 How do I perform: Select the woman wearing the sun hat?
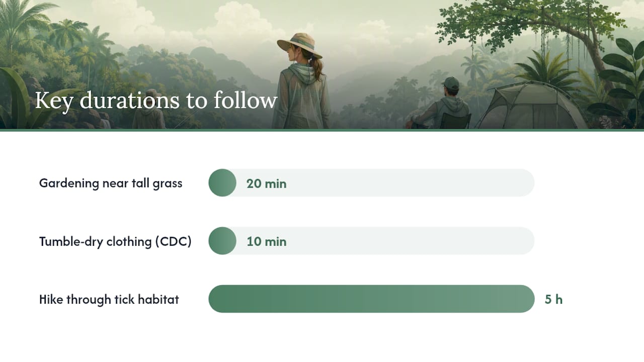point(301,80)
